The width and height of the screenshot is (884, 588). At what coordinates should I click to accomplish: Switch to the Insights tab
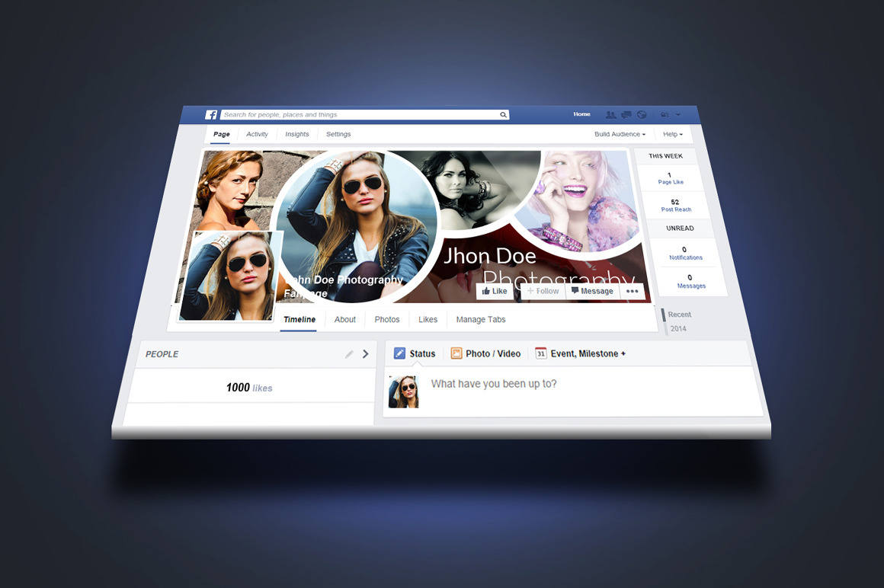point(297,134)
